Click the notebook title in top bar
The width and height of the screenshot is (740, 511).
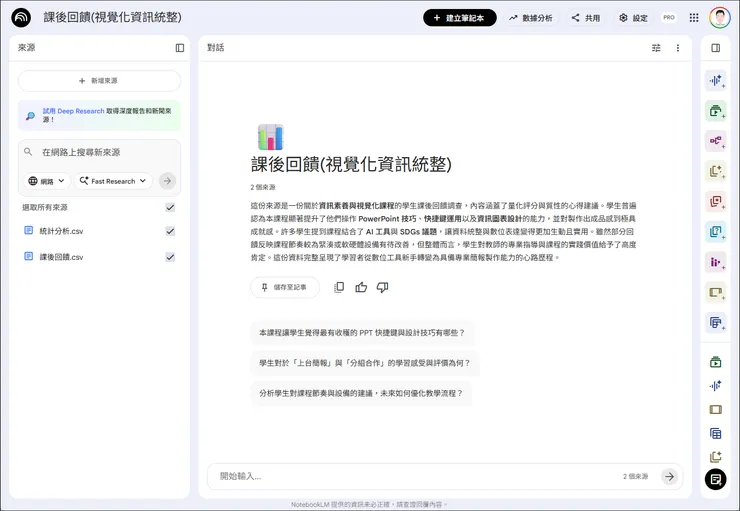tap(112, 17)
